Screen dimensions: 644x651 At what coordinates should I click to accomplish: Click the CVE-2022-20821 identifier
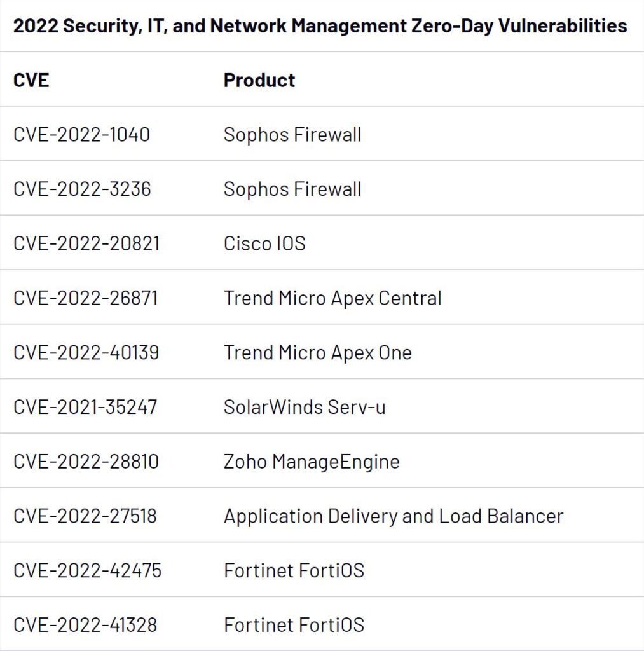(86, 243)
